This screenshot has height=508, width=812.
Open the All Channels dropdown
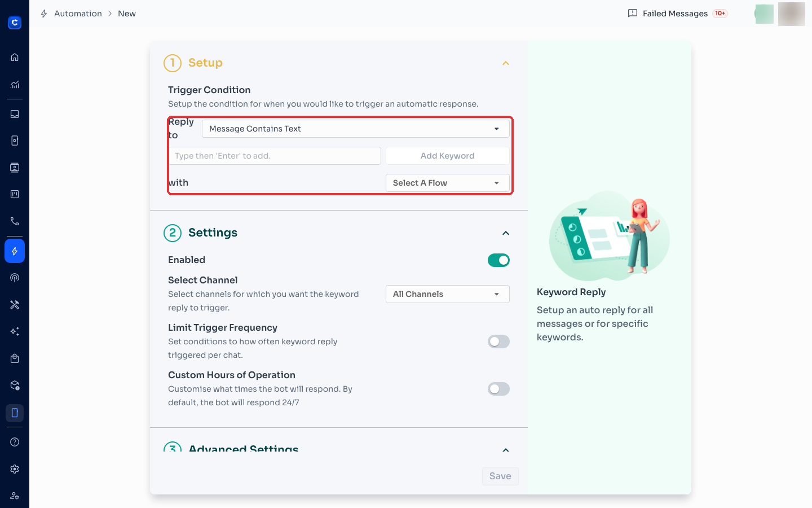tap(447, 294)
